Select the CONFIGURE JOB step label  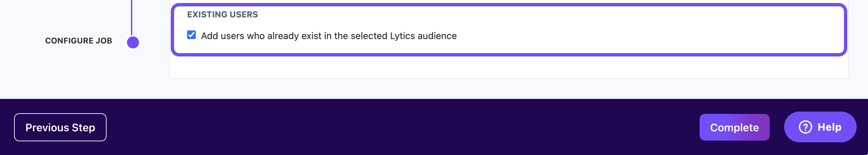(79, 41)
